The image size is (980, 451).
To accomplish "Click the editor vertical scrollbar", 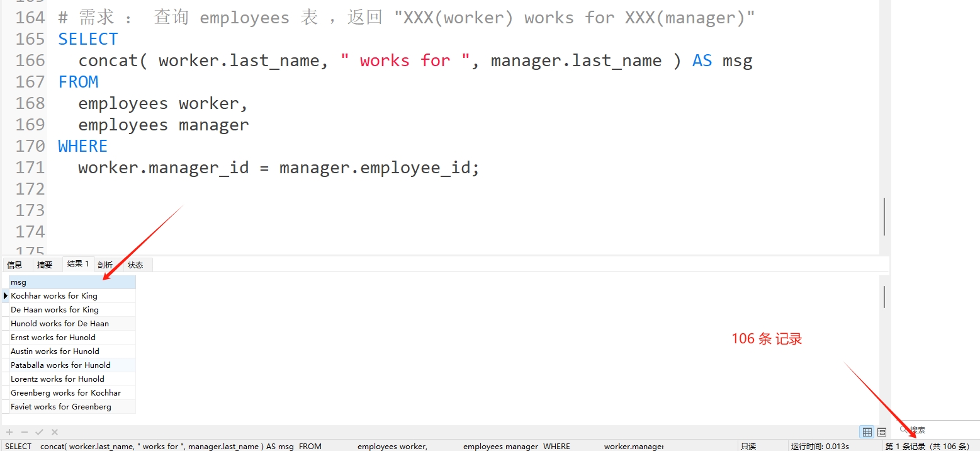I will pyautogui.click(x=884, y=216).
